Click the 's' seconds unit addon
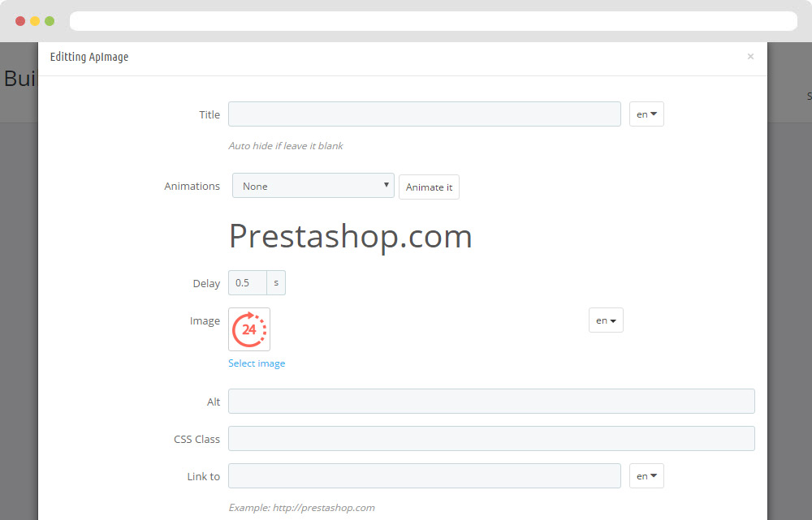 tap(276, 282)
